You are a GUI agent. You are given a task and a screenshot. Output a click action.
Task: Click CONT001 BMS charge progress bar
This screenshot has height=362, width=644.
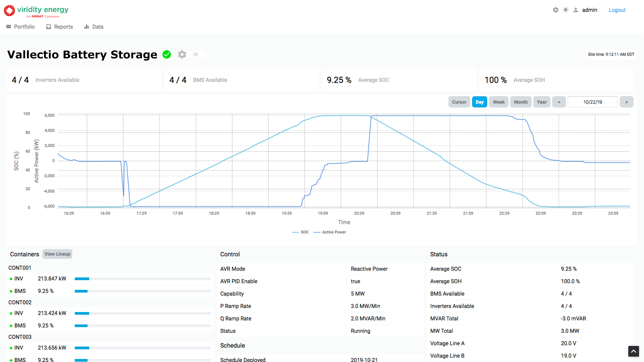(x=143, y=291)
